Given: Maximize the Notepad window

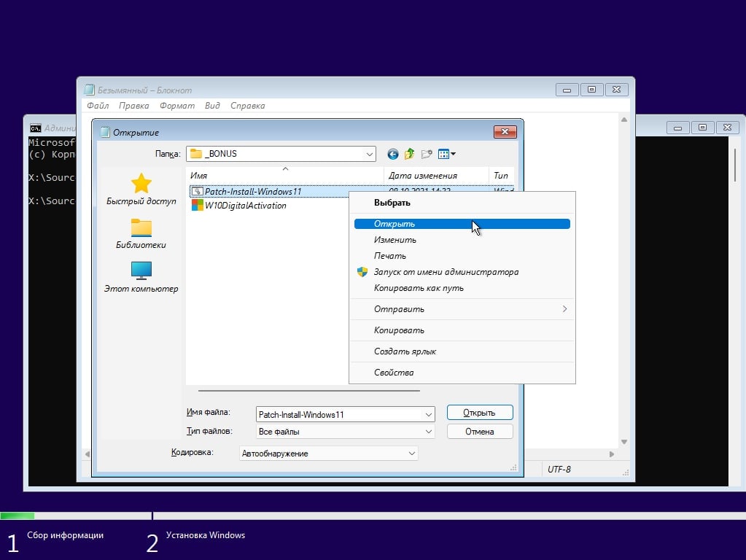Looking at the screenshot, I should pos(591,90).
